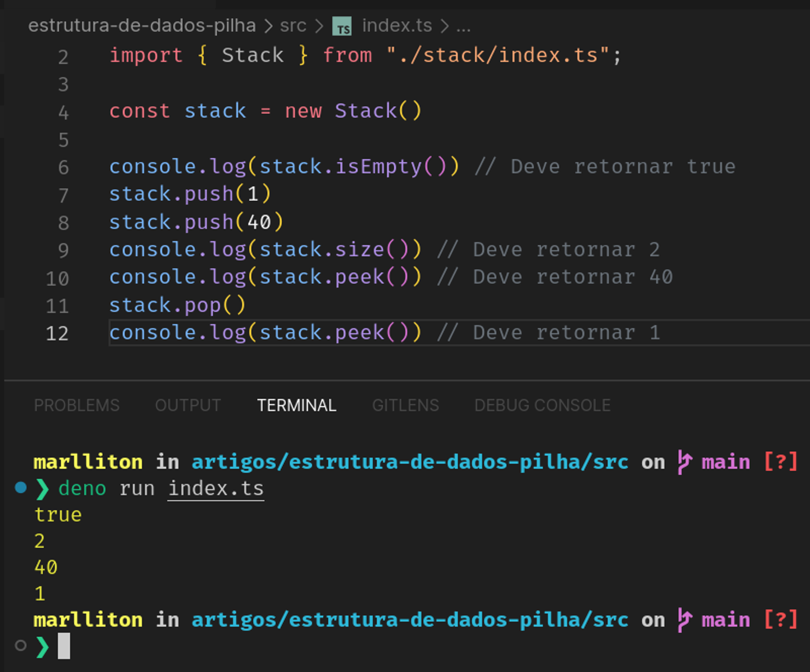
Task: Switch to the GITLENS tab
Action: pos(405,405)
